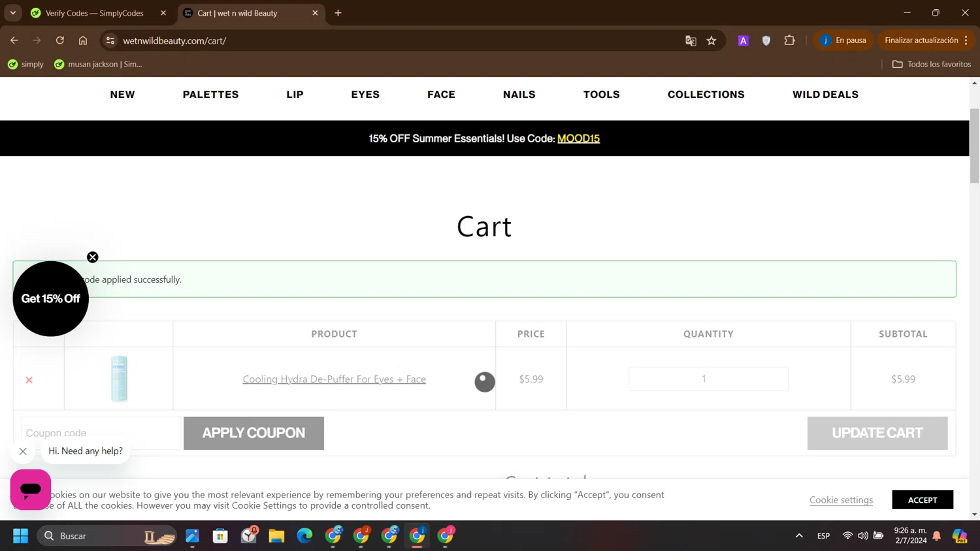Open volume control in system tray
This screenshot has height=551, width=980.
point(863,536)
